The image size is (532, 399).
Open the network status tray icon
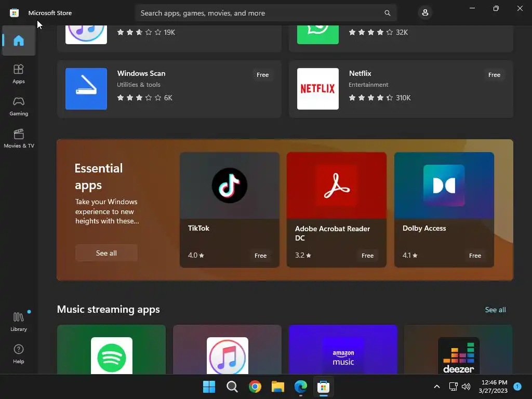[x=453, y=387]
